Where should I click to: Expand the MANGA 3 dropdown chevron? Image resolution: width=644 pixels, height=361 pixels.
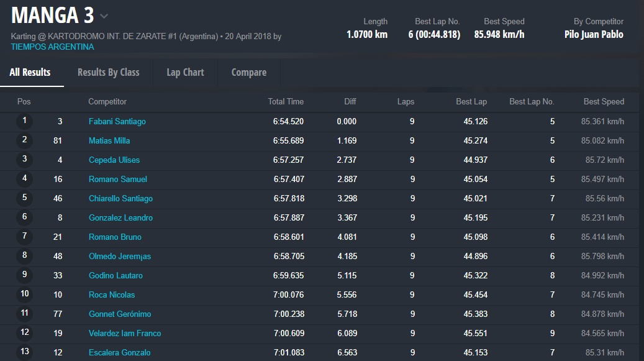[104, 16]
